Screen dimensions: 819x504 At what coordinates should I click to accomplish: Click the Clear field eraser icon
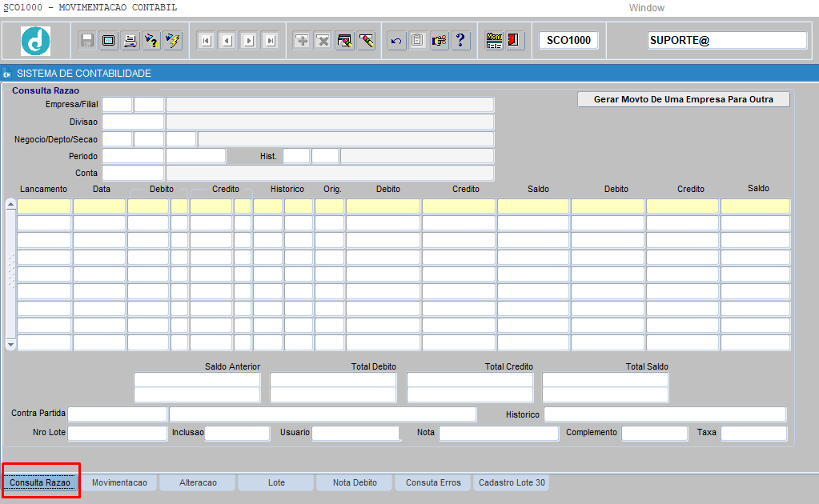(366, 40)
